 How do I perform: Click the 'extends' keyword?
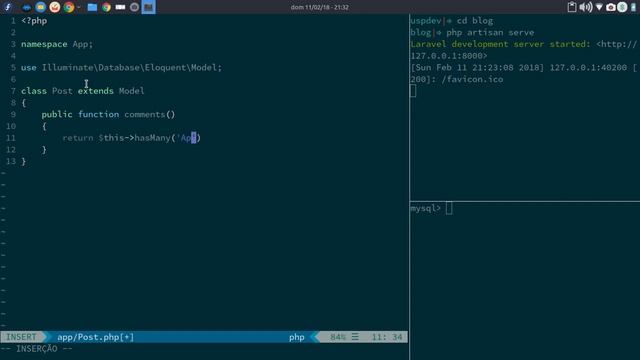pyautogui.click(x=96, y=91)
